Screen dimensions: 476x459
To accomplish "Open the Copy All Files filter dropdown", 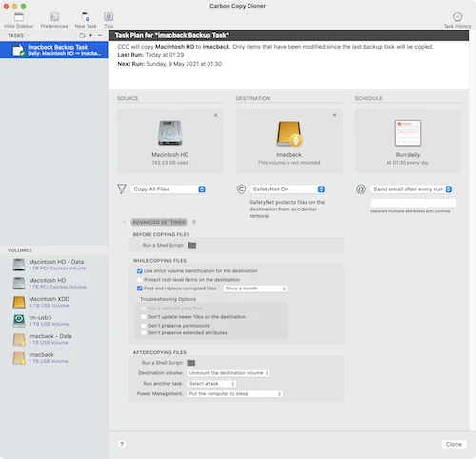I will (x=168, y=190).
